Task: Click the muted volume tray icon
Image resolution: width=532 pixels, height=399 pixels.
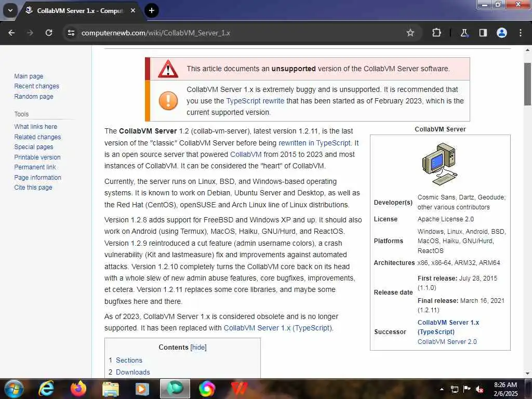Action: coord(480,390)
